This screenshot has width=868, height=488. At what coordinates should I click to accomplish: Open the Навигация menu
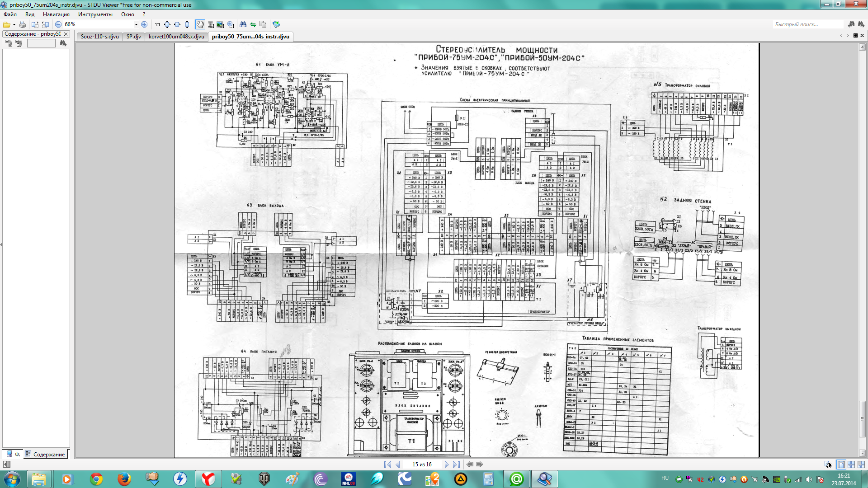pyautogui.click(x=56, y=14)
